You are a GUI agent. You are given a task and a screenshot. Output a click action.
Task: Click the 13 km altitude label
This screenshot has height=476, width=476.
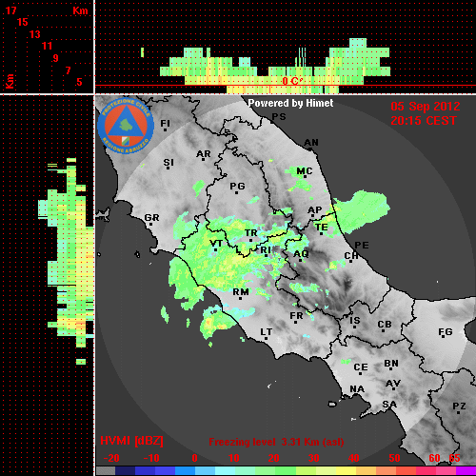(35, 34)
